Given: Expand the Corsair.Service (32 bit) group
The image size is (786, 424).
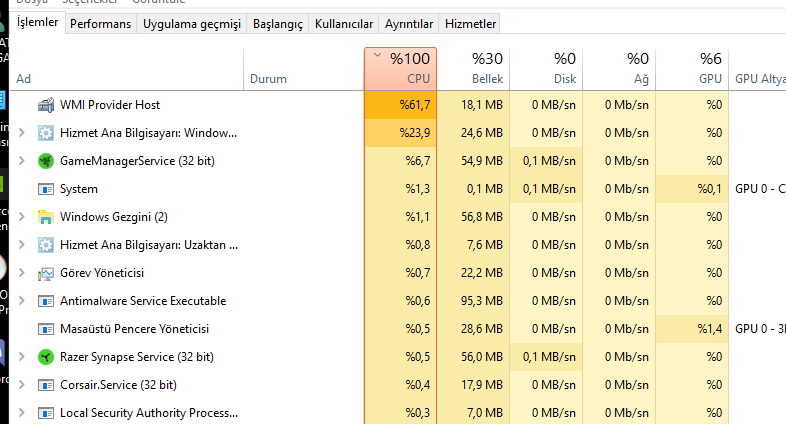Looking at the screenshot, I should click(x=22, y=385).
